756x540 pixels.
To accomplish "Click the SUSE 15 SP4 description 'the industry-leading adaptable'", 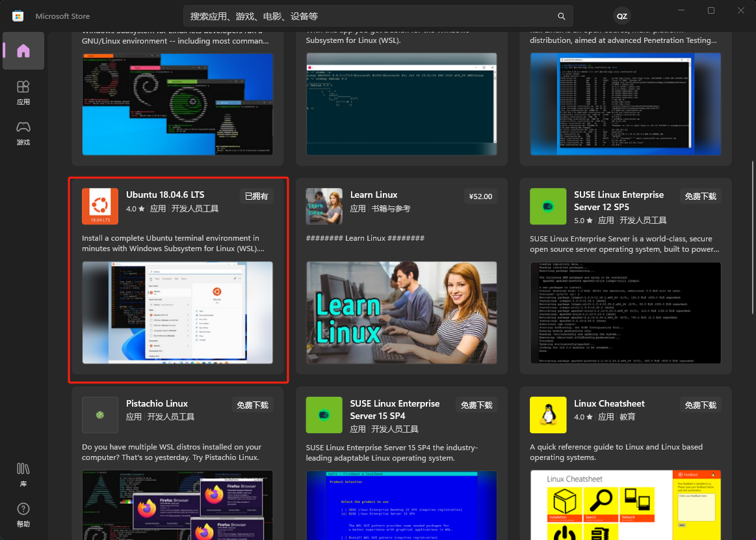I will (x=392, y=453).
